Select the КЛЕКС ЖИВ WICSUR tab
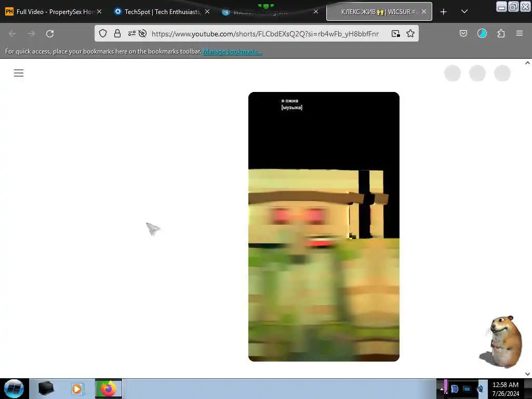The image size is (532, 399). click(378, 12)
